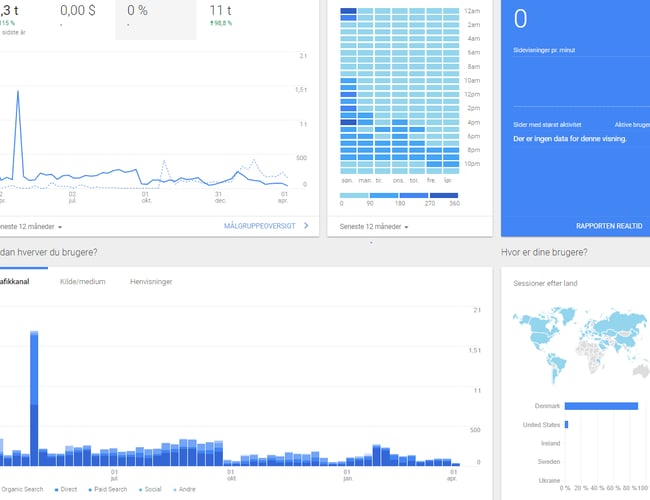650x500 pixels.
Task: Click the Denmark bar in country chart
Action: tap(601, 406)
